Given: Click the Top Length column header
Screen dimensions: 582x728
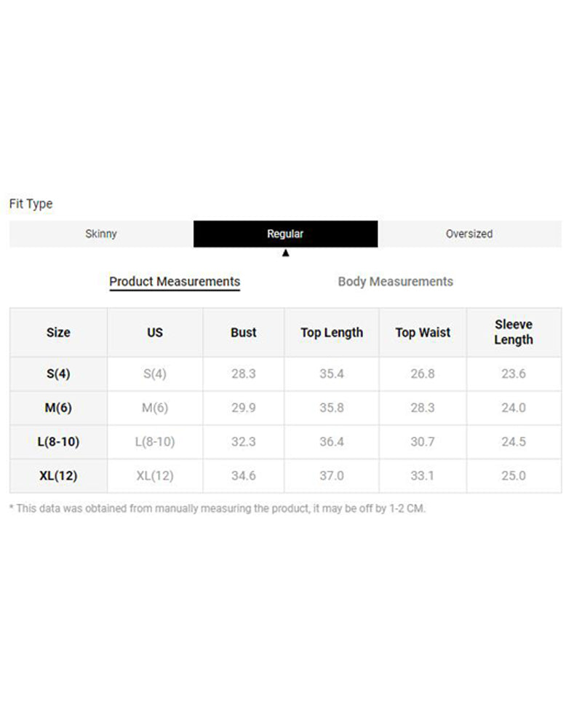Looking at the screenshot, I should 332,333.
